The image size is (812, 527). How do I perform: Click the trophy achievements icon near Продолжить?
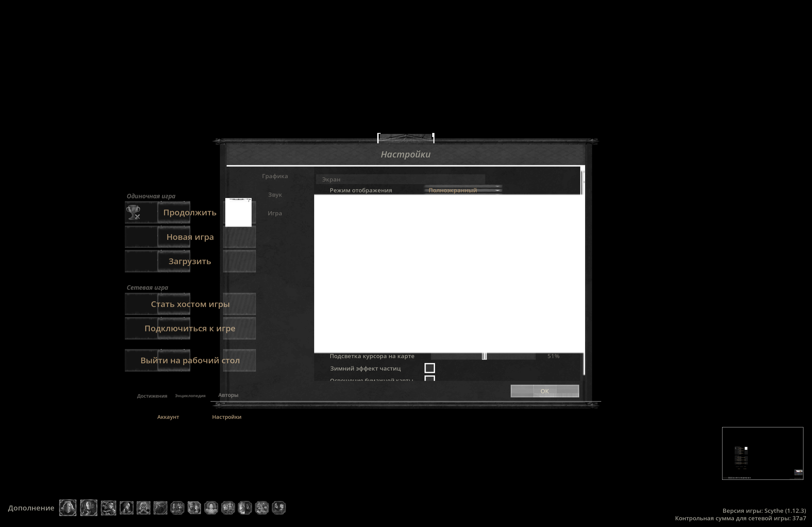point(133,213)
